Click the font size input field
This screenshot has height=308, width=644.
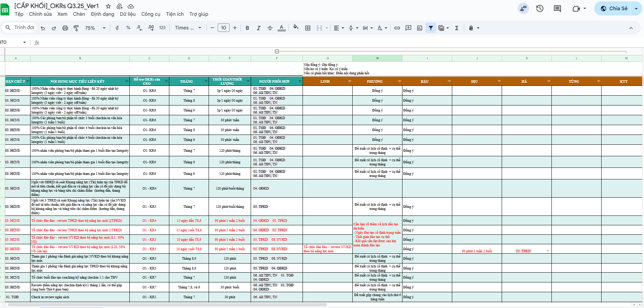point(224,28)
